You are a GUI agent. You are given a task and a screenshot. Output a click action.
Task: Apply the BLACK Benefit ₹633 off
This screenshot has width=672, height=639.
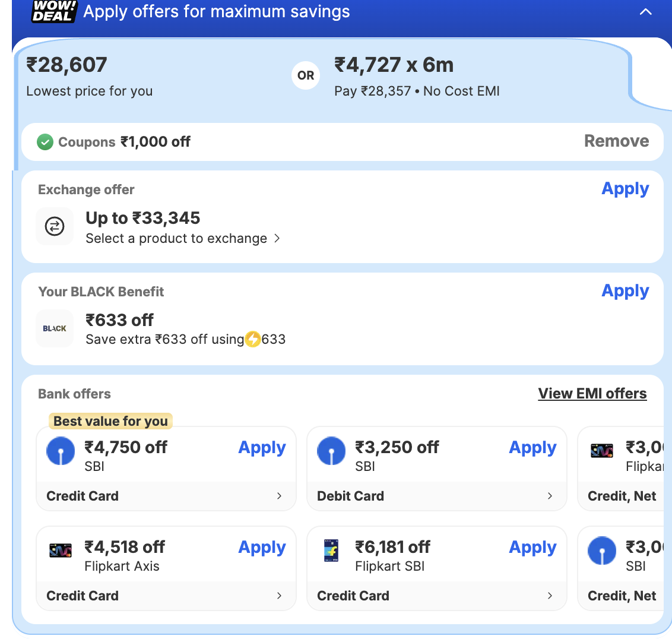(x=625, y=291)
